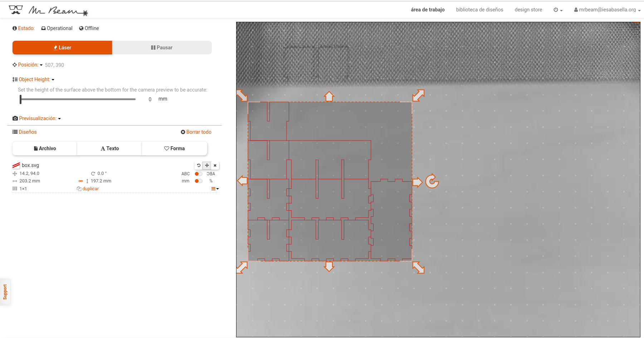The height and width of the screenshot is (338, 644).
Task: Go to the design store tab
Action: 528,10
